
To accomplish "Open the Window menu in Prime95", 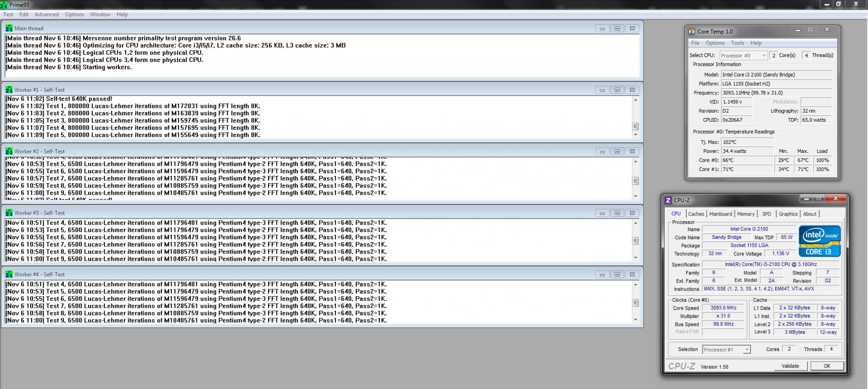I will click(x=100, y=14).
